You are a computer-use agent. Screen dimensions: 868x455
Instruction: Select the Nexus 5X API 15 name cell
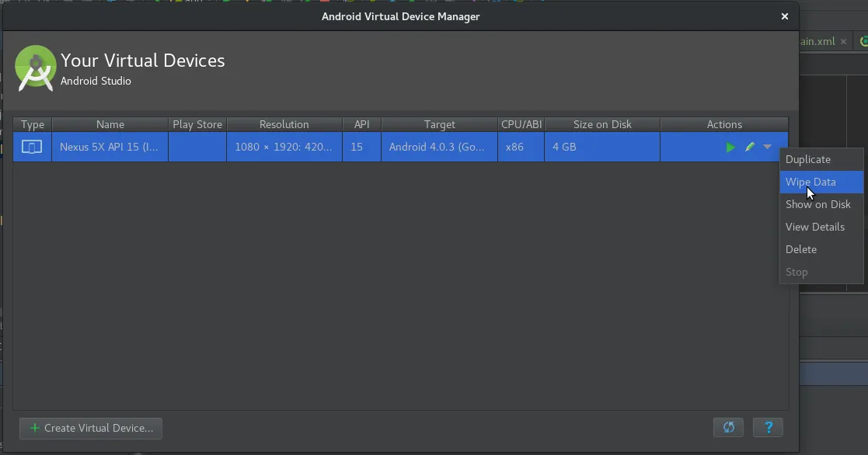[x=110, y=147]
